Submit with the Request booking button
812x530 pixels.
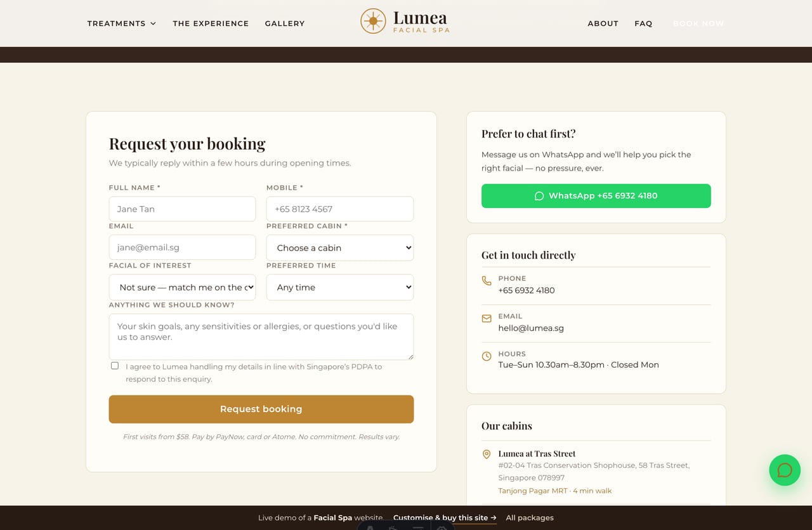[261, 410]
